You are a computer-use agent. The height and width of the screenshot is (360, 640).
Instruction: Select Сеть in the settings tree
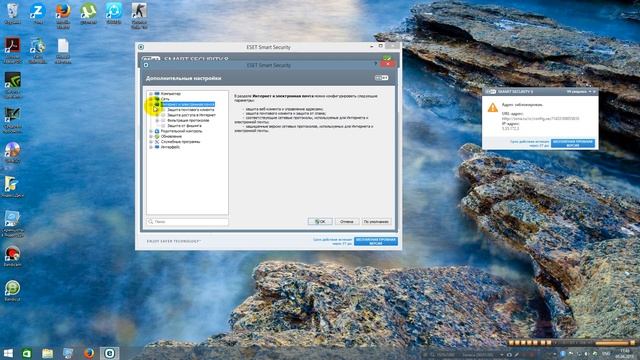click(165, 99)
